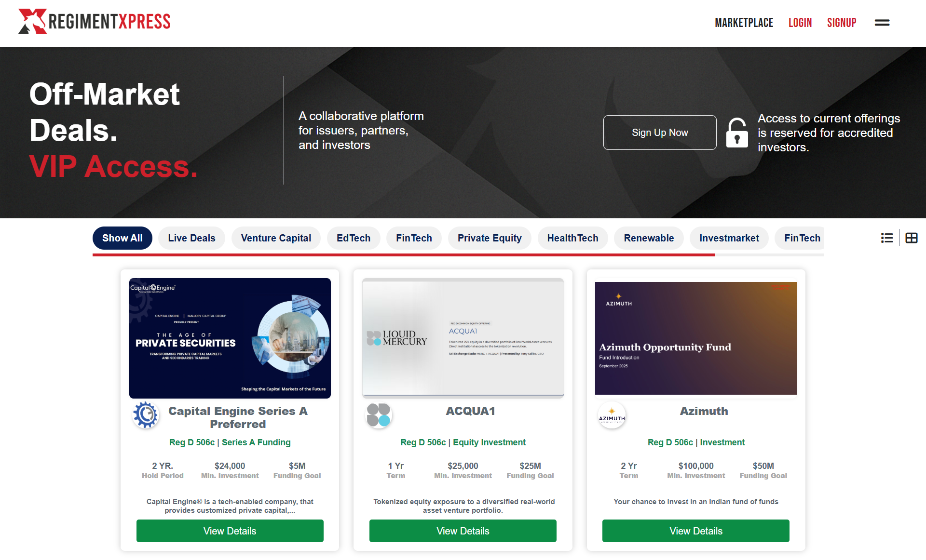The width and height of the screenshot is (926, 560).
Task: Click the $50M funding goal value
Action: (x=763, y=466)
